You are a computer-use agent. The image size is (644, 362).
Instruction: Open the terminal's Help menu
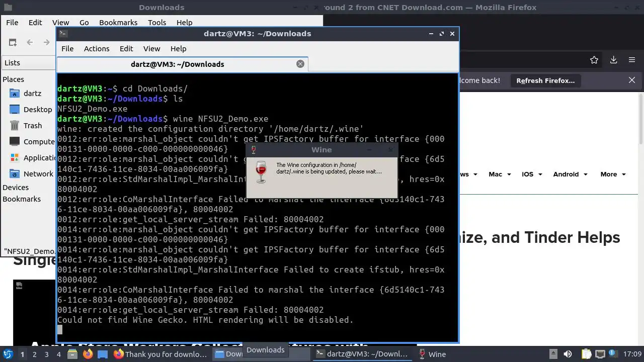click(178, 49)
